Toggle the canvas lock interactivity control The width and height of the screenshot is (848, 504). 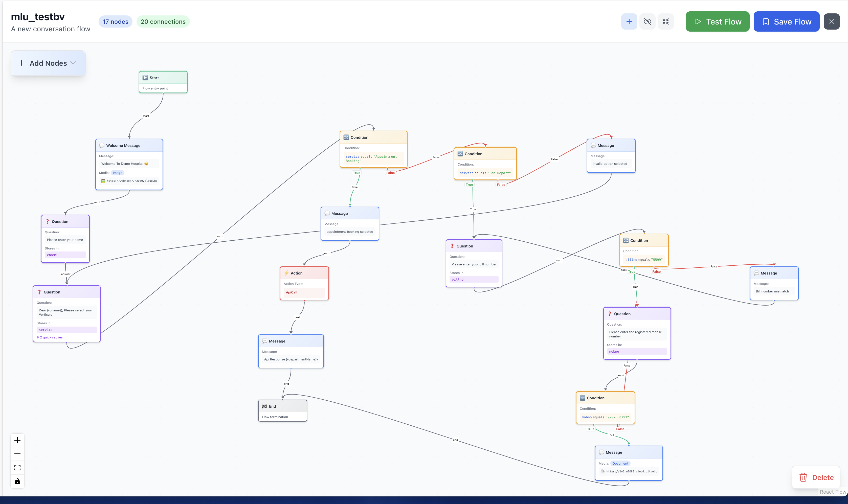coord(17,481)
